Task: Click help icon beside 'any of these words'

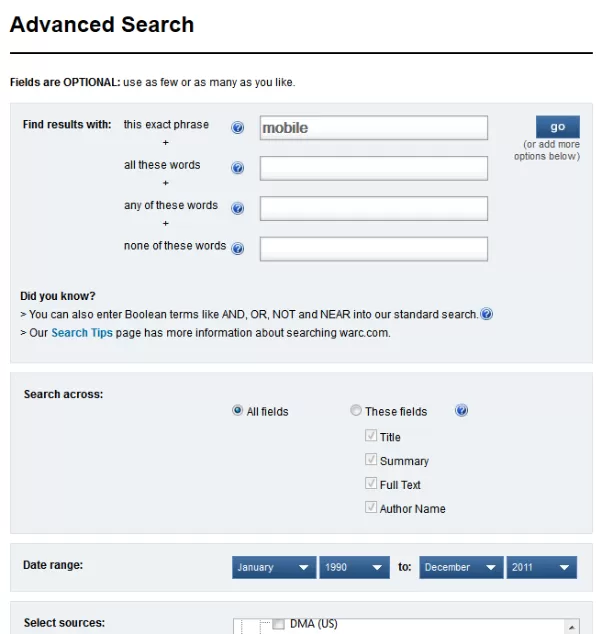Action: click(x=238, y=208)
